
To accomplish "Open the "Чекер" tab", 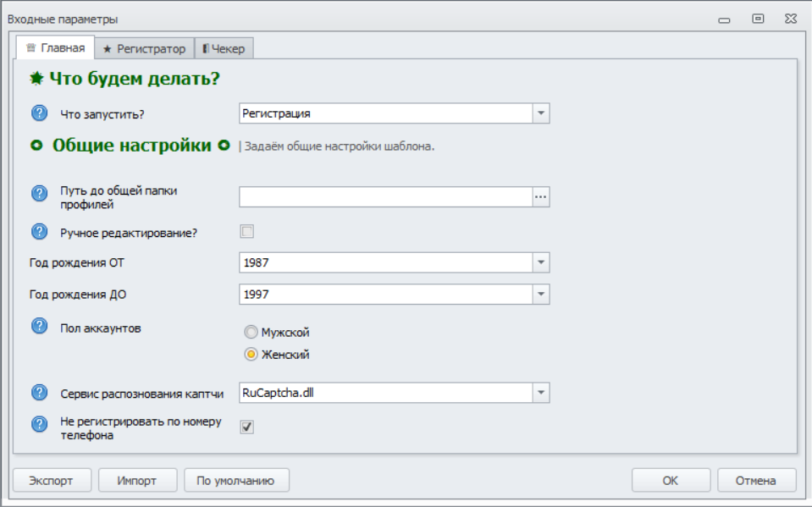I will (224, 48).
